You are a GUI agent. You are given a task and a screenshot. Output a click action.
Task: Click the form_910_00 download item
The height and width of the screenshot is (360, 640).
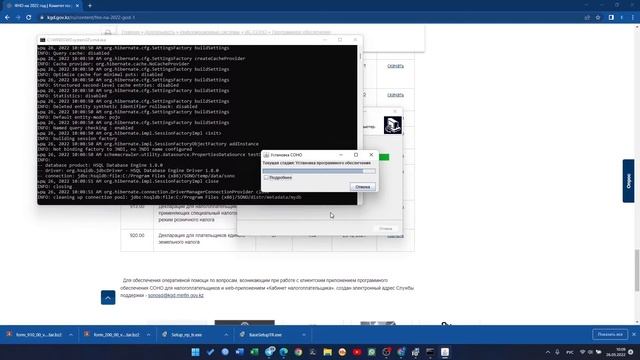coord(34,335)
